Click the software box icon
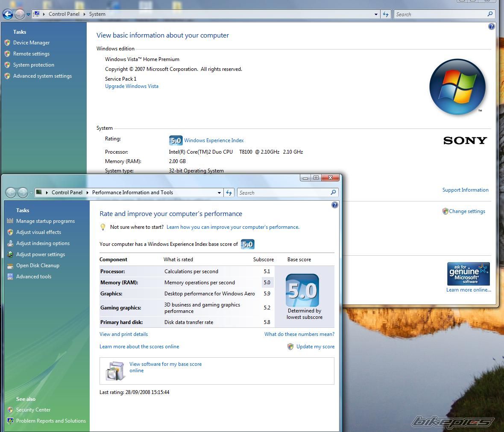 tap(115, 371)
